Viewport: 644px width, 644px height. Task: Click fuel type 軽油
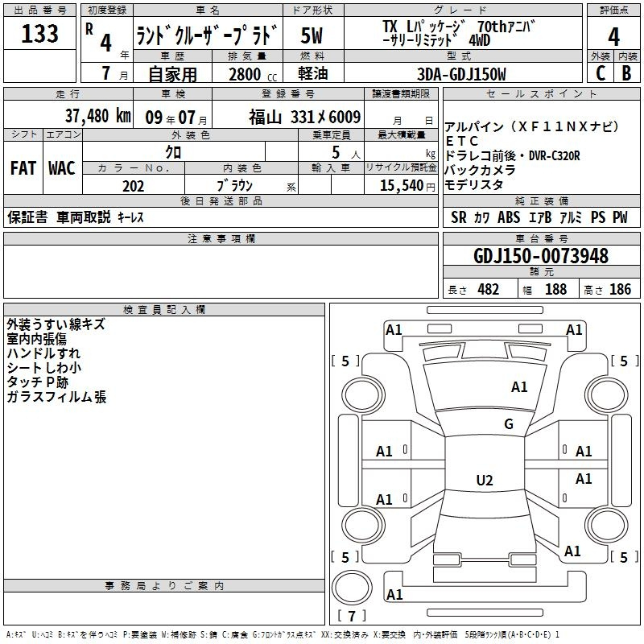click(x=312, y=73)
